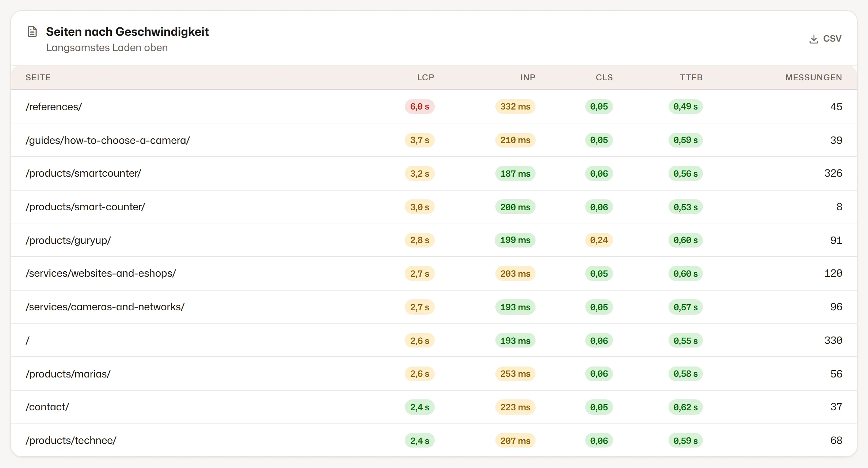868x468 pixels.
Task: Open the /products/guryup/ row
Action: click(434, 240)
